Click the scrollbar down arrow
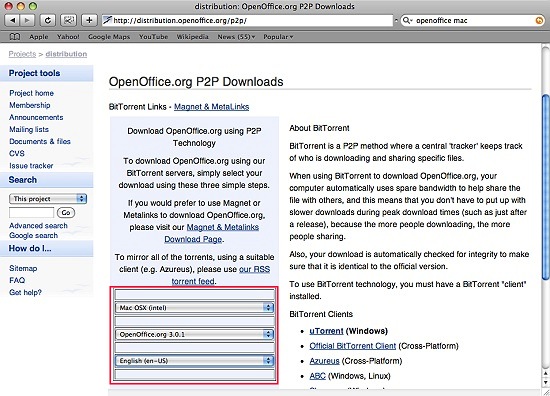 (x=545, y=382)
